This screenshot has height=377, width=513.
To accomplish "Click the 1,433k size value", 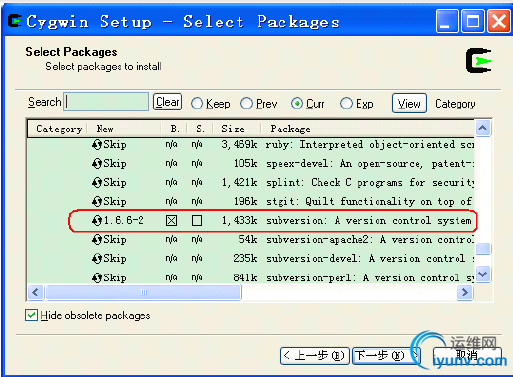I will 239,221.
